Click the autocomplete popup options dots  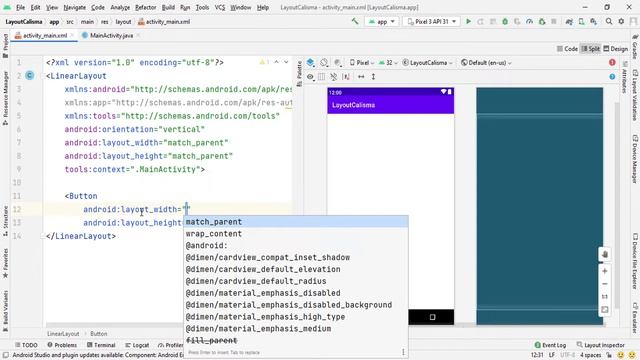coord(403,352)
